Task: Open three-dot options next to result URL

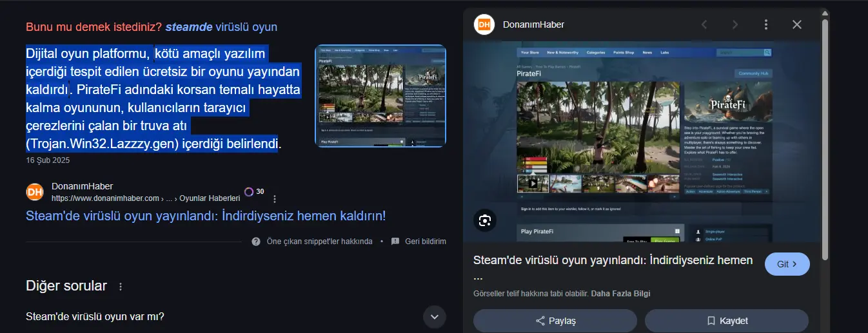Action: (275, 198)
